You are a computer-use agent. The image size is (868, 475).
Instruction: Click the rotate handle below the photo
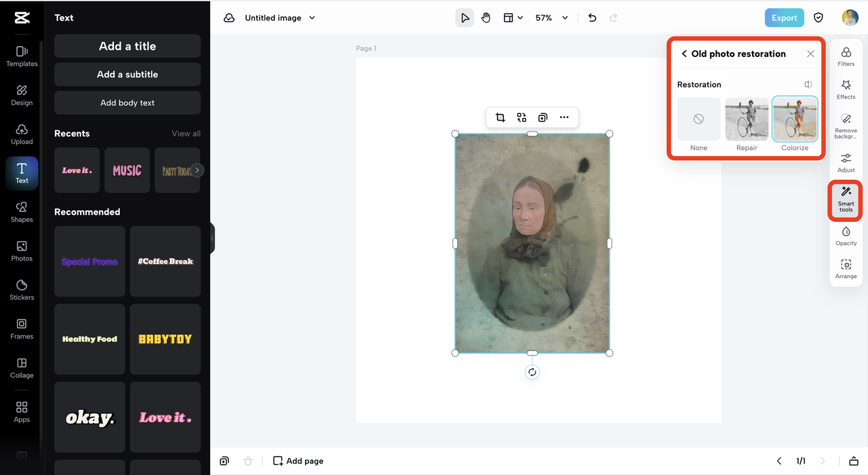pos(532,372)
